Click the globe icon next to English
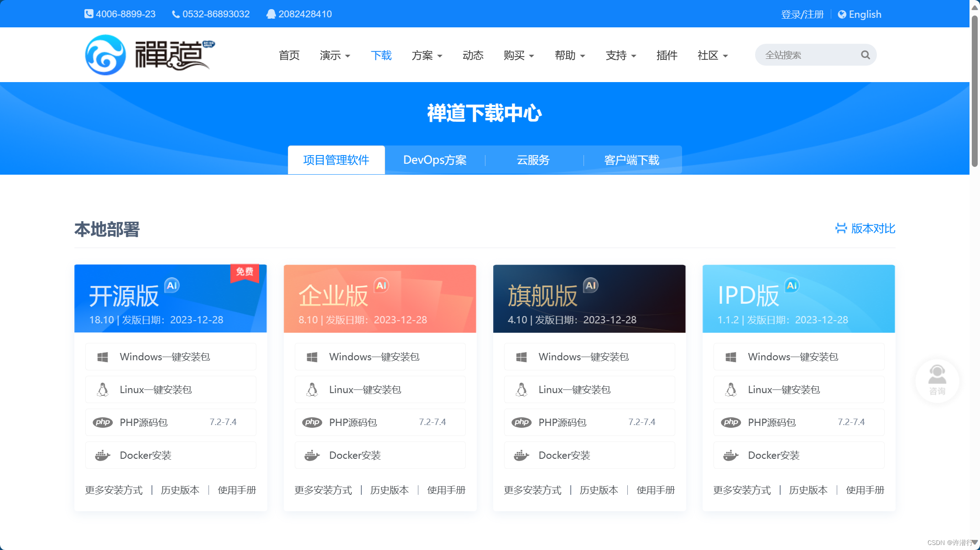 click(x=842, y=14)
